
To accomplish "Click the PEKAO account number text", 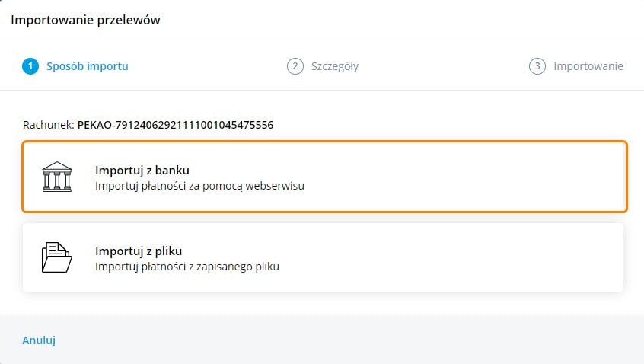I will tap(175, 124).
